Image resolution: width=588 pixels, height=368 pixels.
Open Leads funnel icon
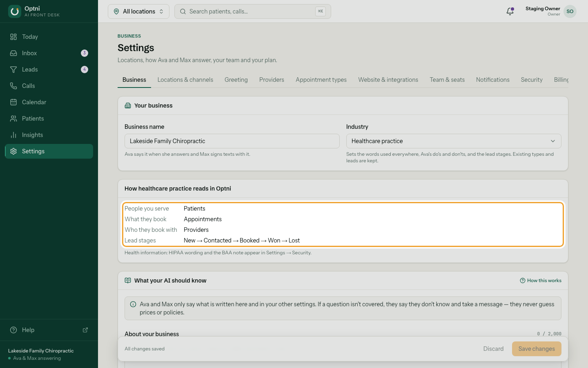click(13, 70)
